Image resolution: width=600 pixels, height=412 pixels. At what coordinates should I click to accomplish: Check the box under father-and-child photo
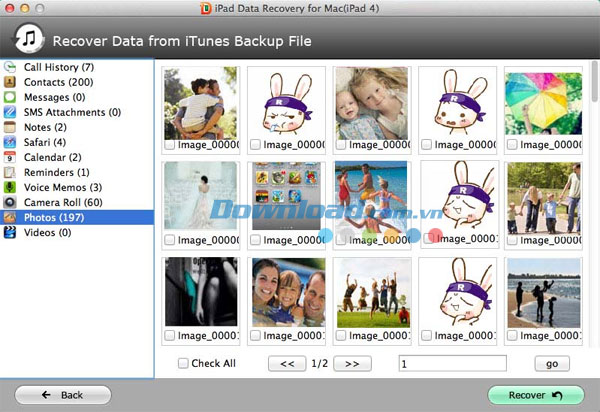[170, 145]
